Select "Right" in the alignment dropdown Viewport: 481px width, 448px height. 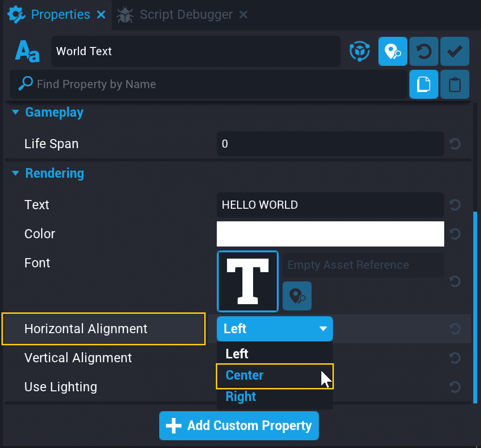tap(240, 396)
